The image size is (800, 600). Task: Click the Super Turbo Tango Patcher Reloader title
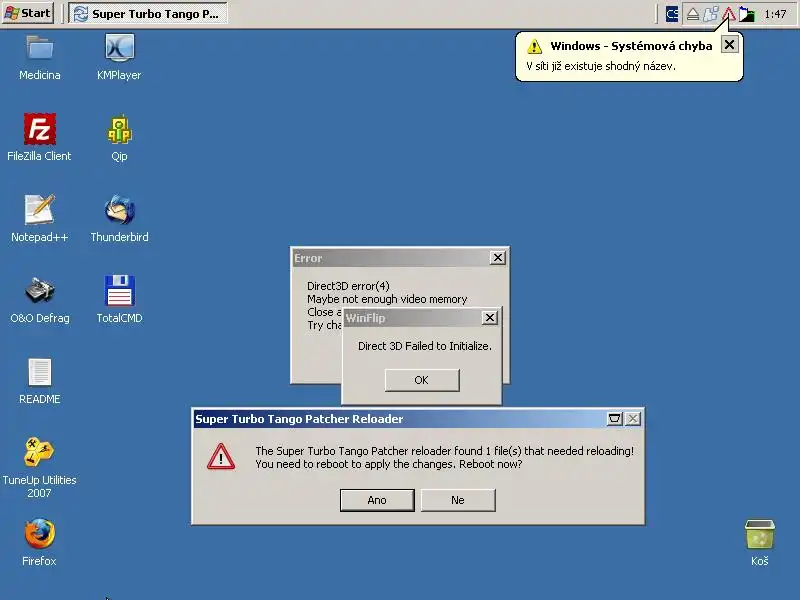click(x=299, y=419)
